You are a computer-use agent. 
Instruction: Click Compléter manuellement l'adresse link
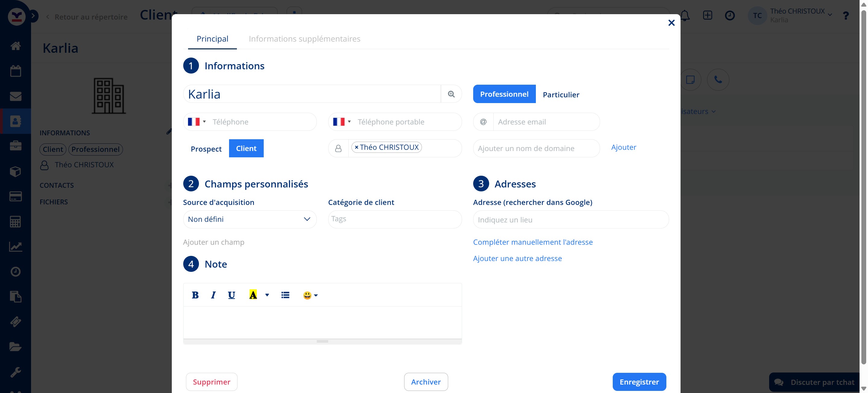[x=532, y=242]
